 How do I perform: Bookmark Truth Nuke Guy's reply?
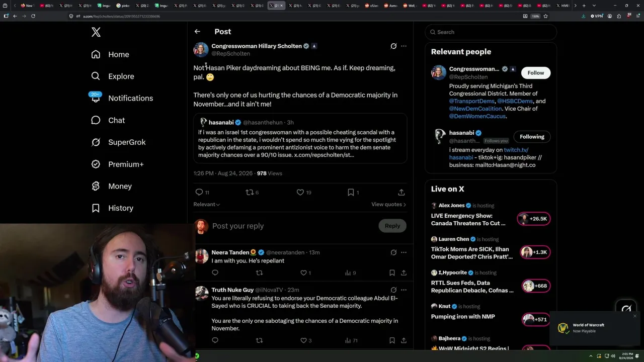392,340
